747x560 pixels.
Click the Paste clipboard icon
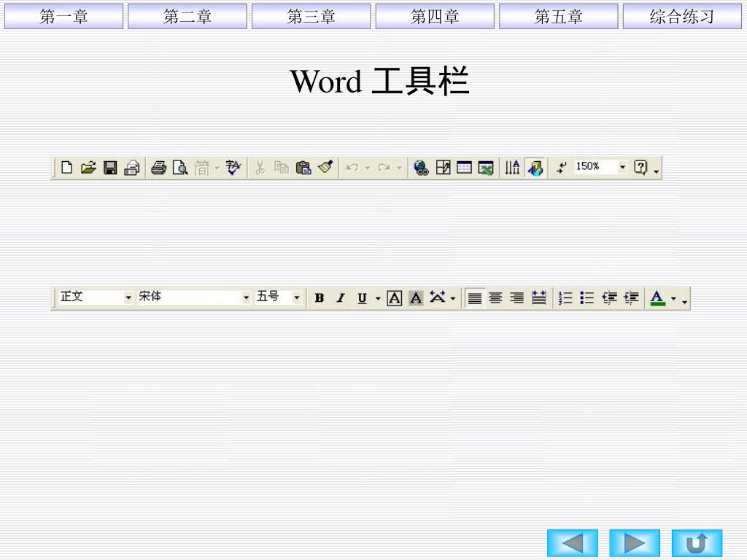303,168
